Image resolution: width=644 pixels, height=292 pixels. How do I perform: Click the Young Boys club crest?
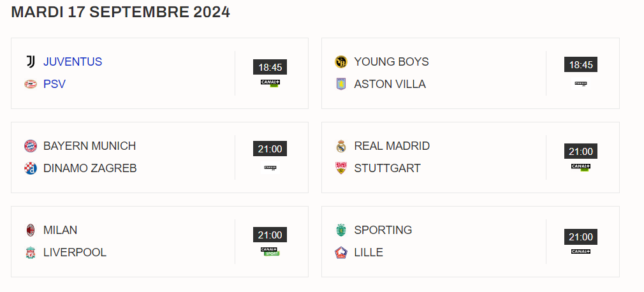point(341,62)
